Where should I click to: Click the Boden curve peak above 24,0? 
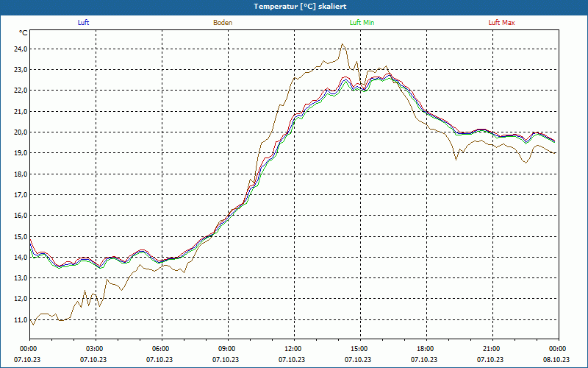(342, 44)
